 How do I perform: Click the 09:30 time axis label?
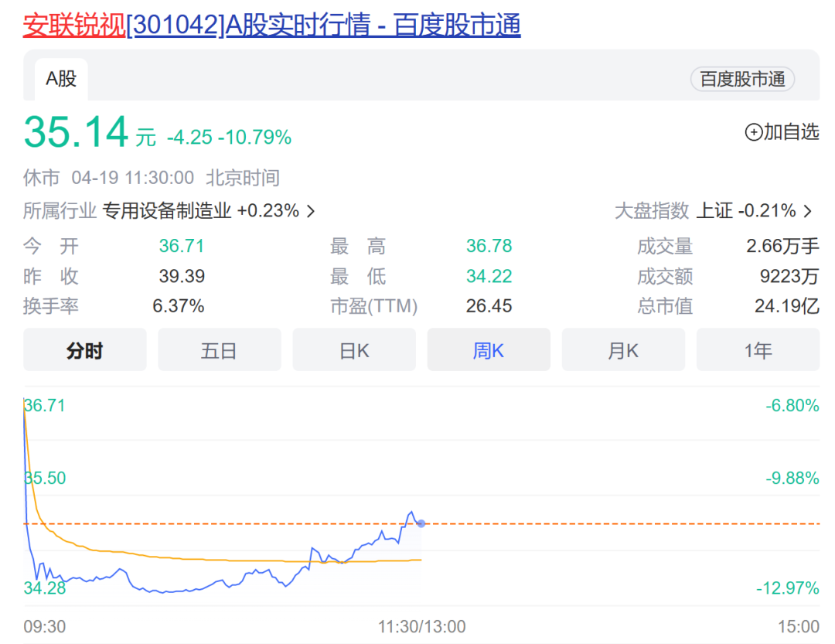click(x=45, y=626)
